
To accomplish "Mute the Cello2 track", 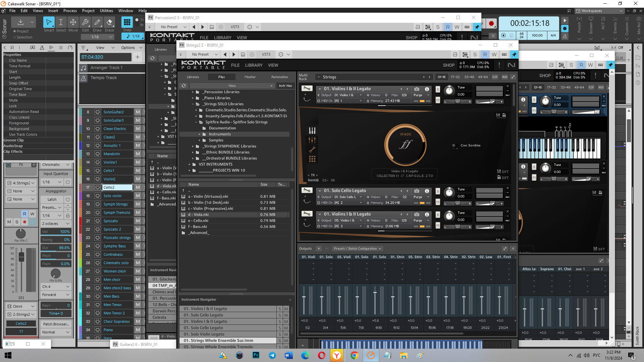I will (138, 187).
